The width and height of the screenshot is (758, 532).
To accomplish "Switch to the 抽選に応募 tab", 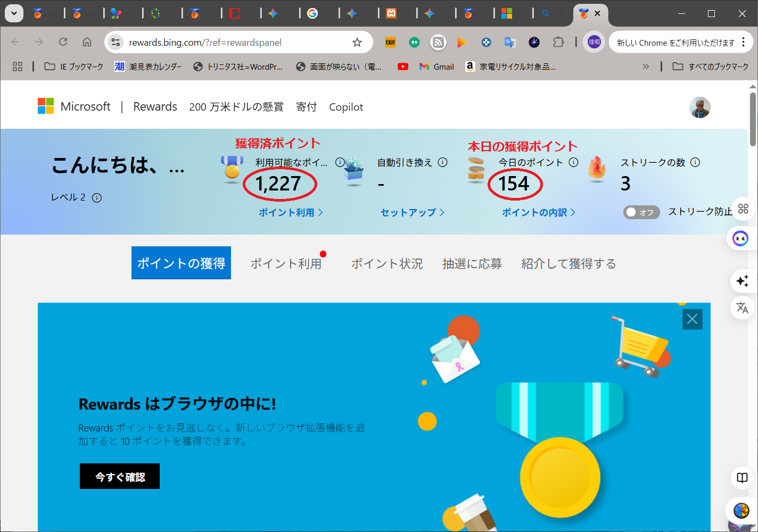I will click(x=472, y=263).
